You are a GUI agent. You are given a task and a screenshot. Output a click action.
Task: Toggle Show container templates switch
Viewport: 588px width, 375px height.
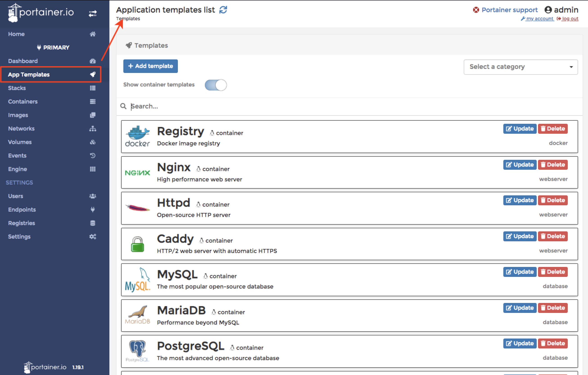tap(216, 85)
